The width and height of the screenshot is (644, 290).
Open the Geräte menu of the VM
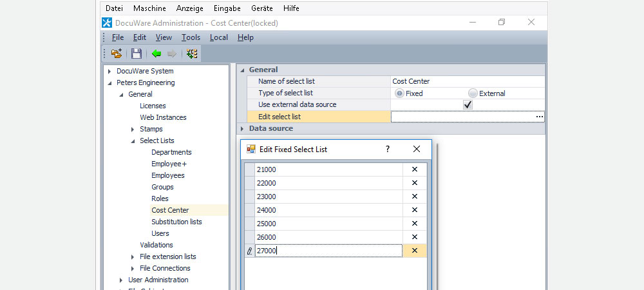(262, 8)
